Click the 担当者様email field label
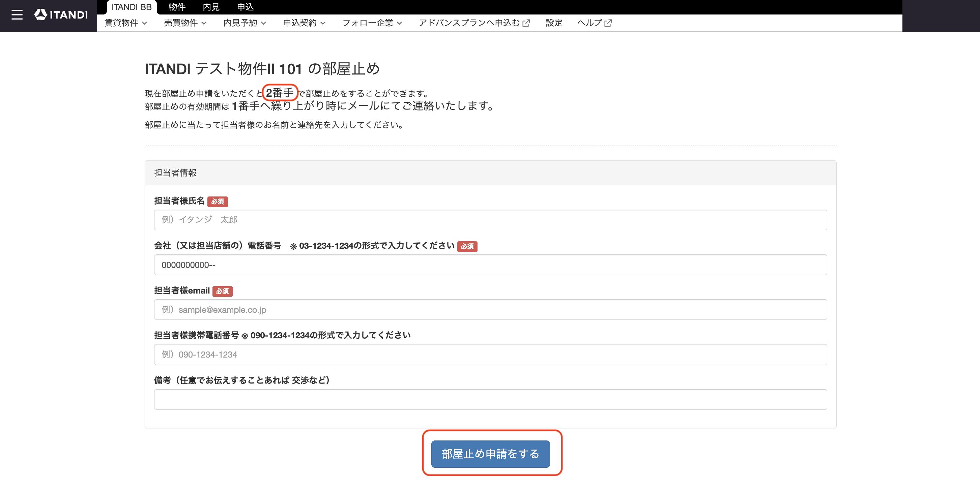980x490 pixels. point(182,290)
